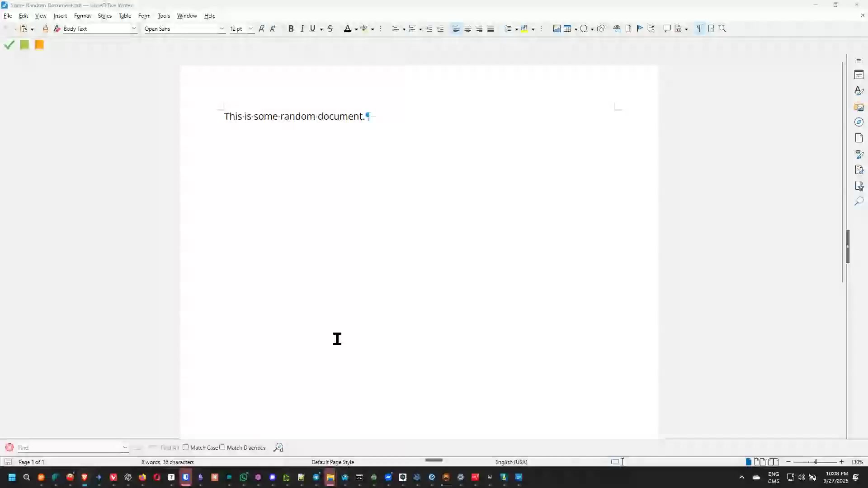
Task: Click the zoom slider in status bar
Action: [x=815, y=462]
